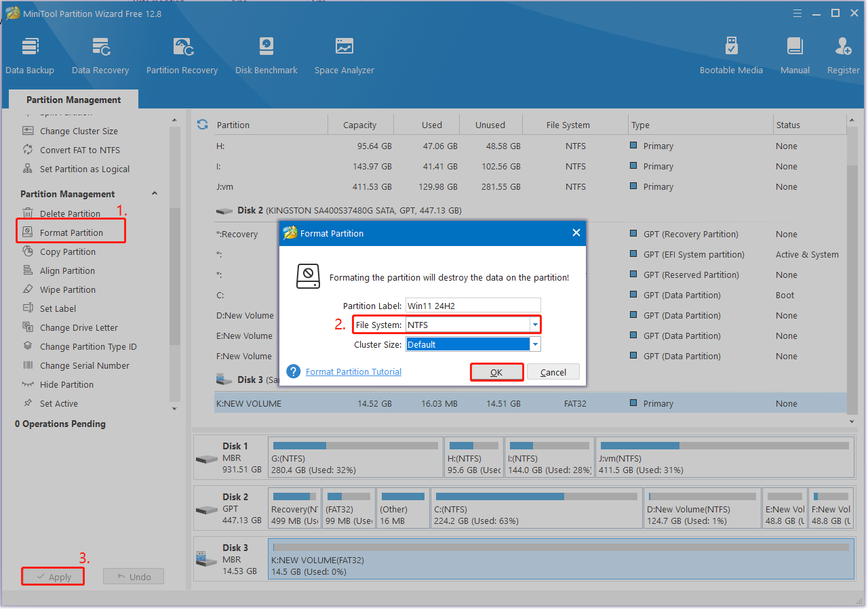Click the Partition Label text field
Image resolution: width=868 pixels, height=610 pixels.
(473, 306)
